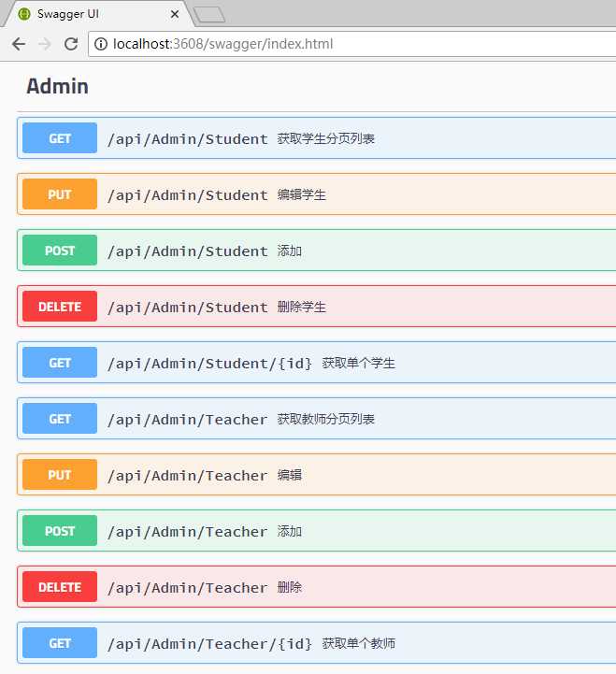Image resolution: width=616 pixels, height=674 pixels.
Task: Expand POST /api/Admin/Student path text
Action: tap(188, 251)
